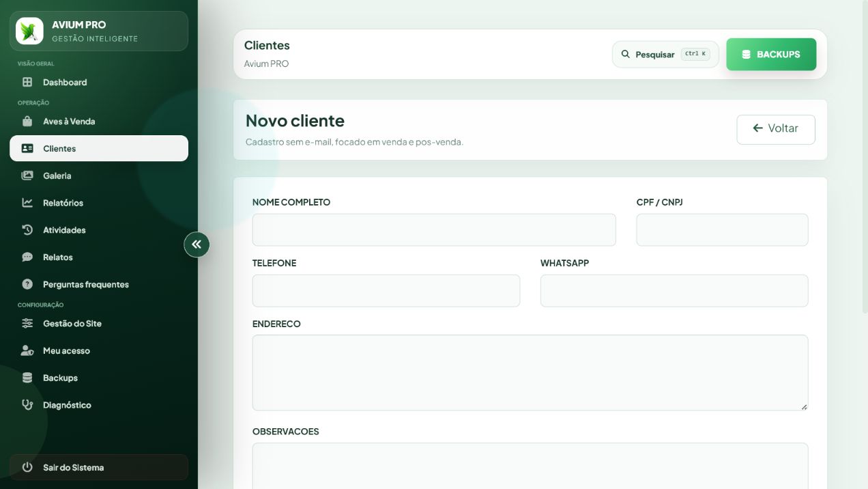Open the Dashboard menu item
This screenshot has width=868, height=489.
99,82
